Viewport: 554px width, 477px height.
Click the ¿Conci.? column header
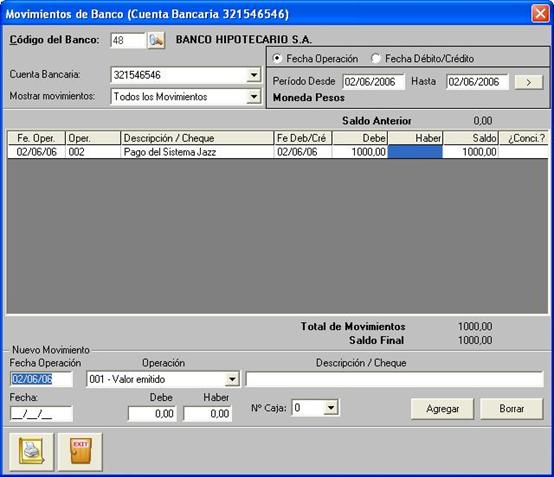[x=524, y=138]
